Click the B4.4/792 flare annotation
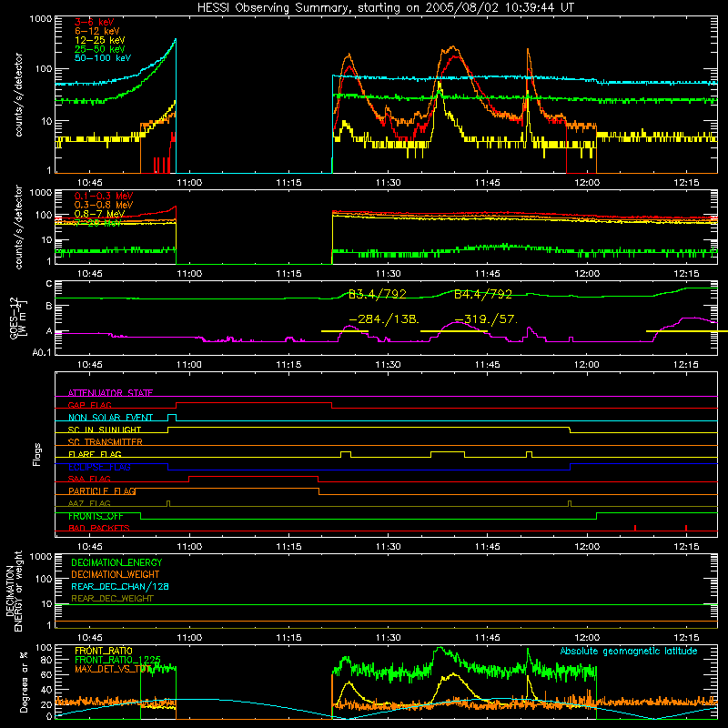 pos(483,294)
